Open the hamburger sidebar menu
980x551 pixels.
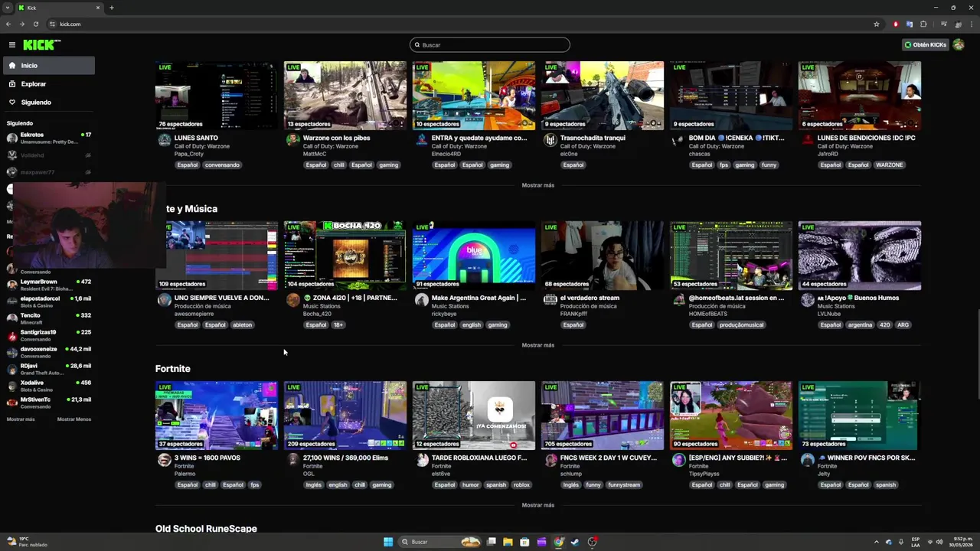[x=12, y=45]
